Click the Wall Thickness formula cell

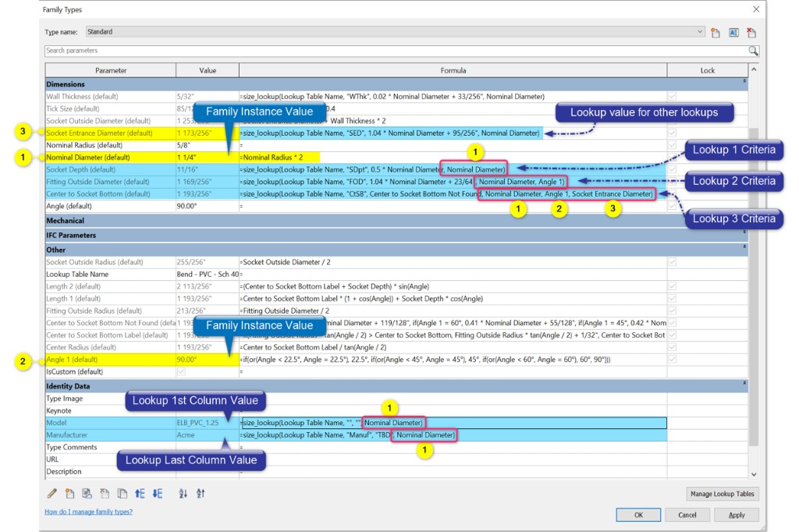[x=453, y=96]
